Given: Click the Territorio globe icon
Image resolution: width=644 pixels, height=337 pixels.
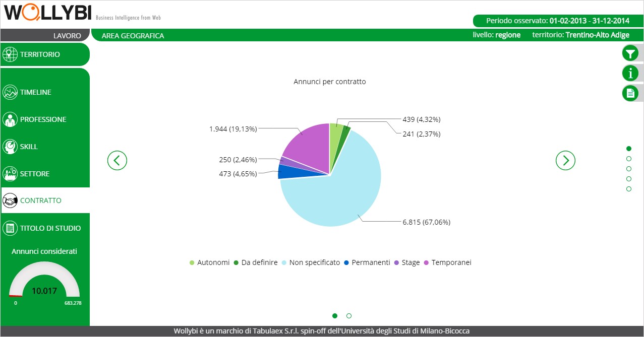Looking at the screenshot, I should click(10, 54).
